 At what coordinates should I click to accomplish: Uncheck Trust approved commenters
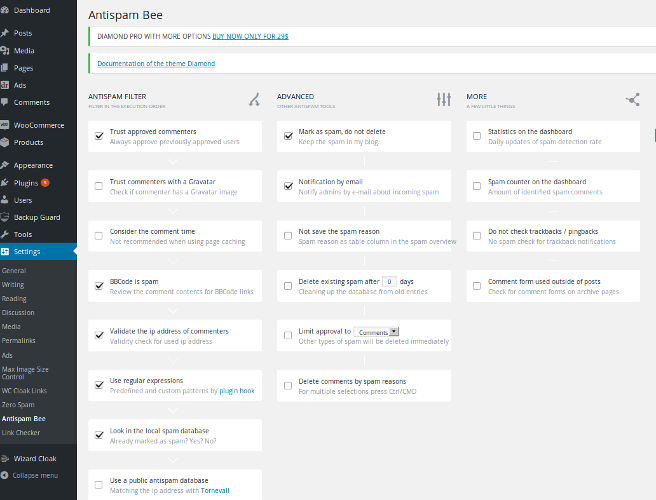(99, 136)
